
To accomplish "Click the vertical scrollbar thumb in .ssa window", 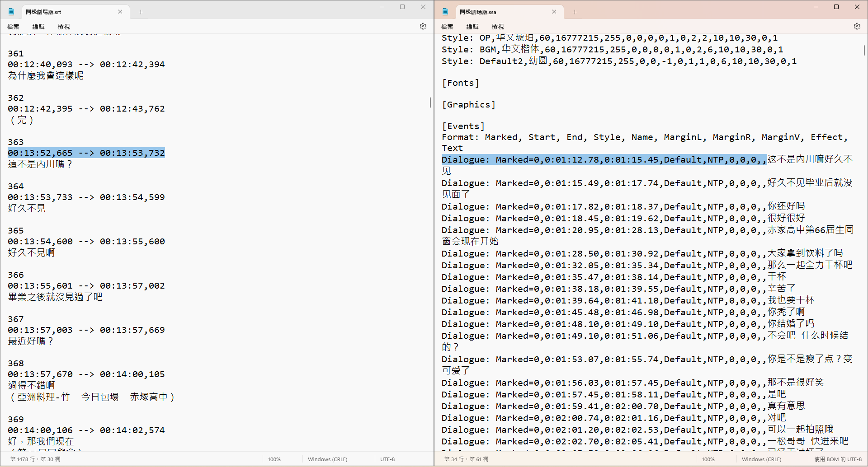I will click(864, 50).
